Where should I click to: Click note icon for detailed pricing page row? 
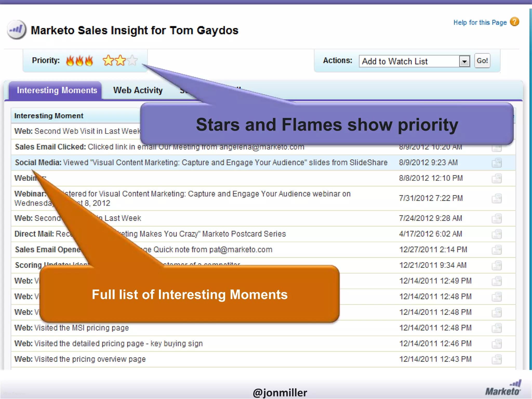click(497, 344)
